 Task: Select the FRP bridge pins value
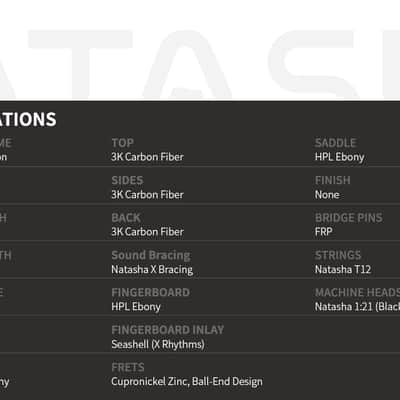pyautogui.click(x=324, y=232)
